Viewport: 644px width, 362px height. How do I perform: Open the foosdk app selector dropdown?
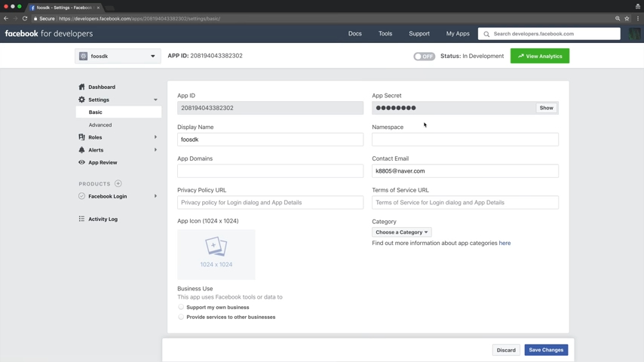pyautogui.click(x=118, y=56)
